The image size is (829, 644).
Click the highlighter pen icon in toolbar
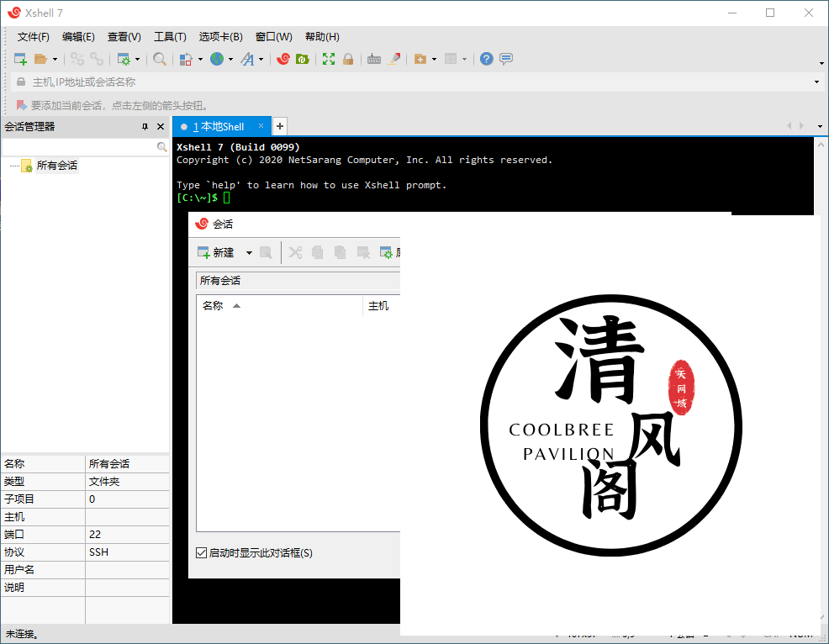point(393,59)
